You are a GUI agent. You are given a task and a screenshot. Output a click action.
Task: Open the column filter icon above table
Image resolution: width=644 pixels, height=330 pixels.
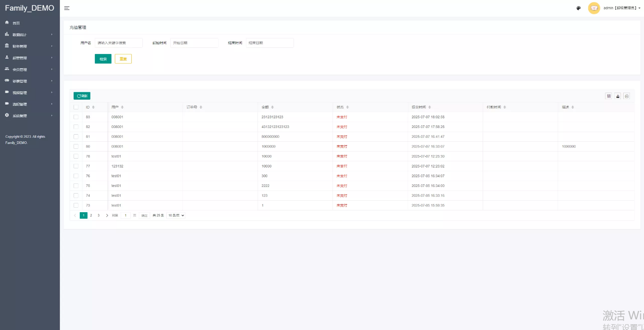609,96
